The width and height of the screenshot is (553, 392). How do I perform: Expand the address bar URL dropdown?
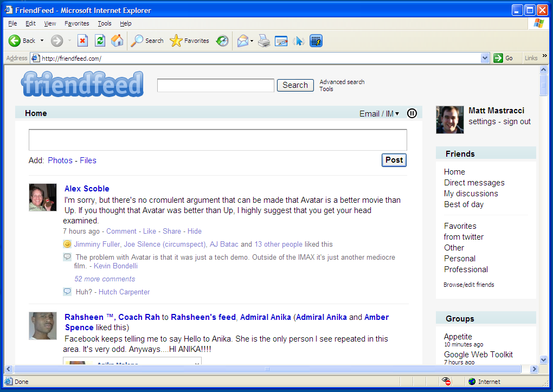pos(485,58)
